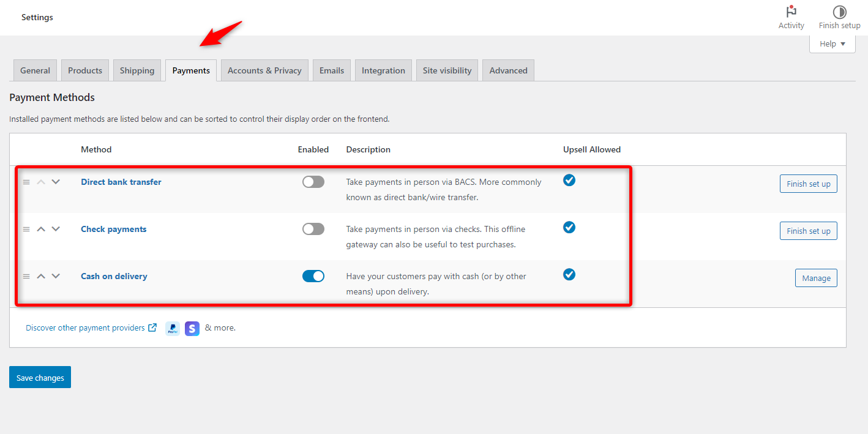Click the Save changes button

[x=40, y=377]
